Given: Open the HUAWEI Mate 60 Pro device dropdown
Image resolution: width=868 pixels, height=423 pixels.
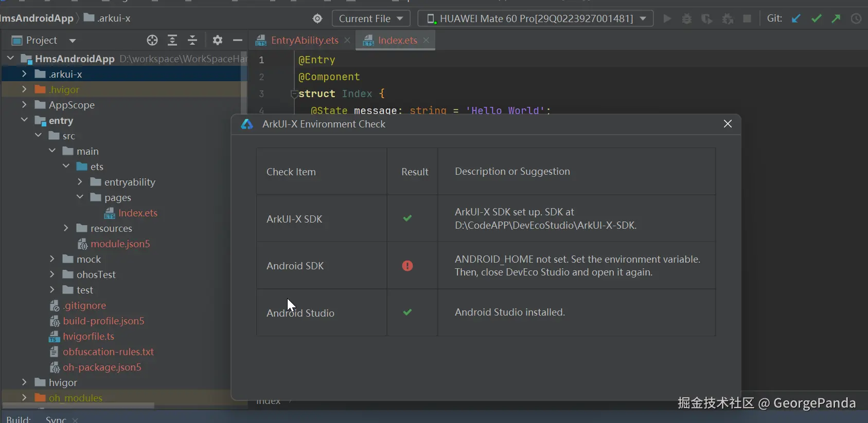Looking at the screenshot, I should pos(536,19).
